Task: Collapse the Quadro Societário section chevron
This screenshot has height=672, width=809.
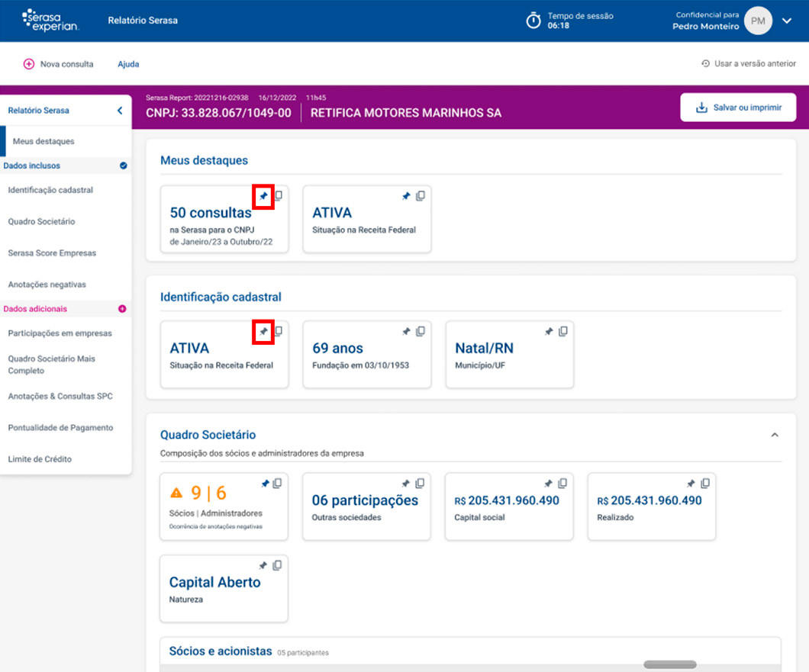Action: (x=775, y=435)
